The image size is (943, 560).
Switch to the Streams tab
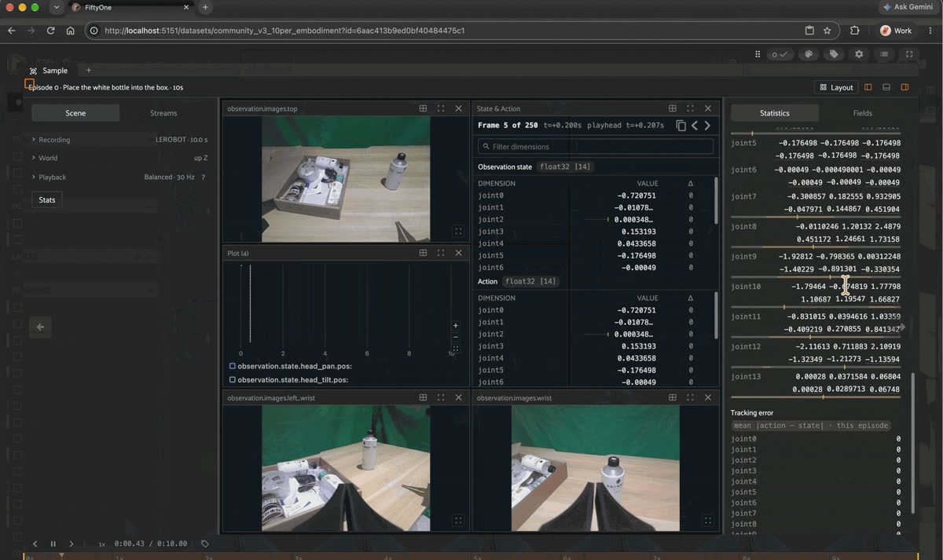tap(163, 113)
